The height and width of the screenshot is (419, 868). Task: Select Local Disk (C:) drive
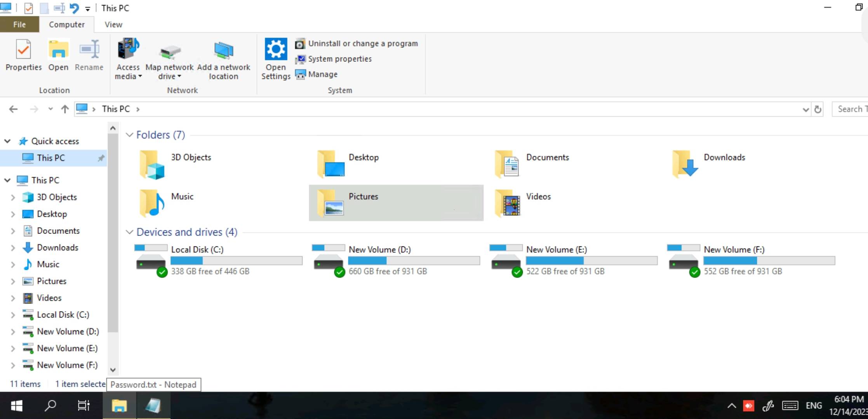tap(218, 260)
